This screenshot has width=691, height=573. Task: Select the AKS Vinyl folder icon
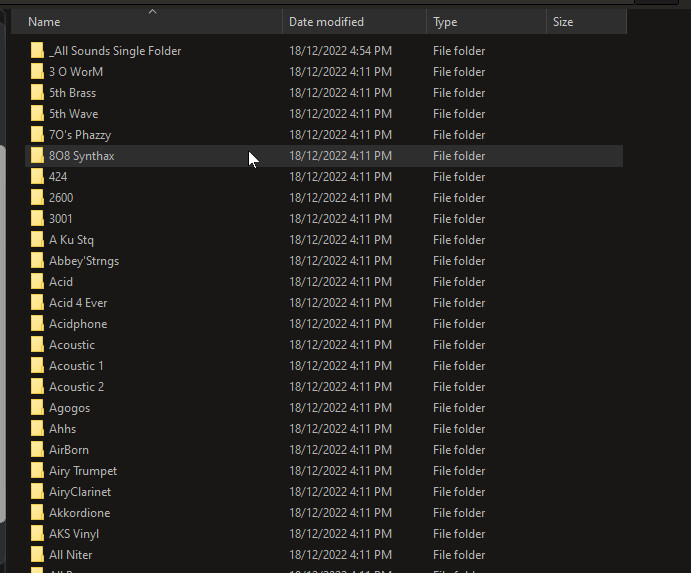click(x=37, y=534)
